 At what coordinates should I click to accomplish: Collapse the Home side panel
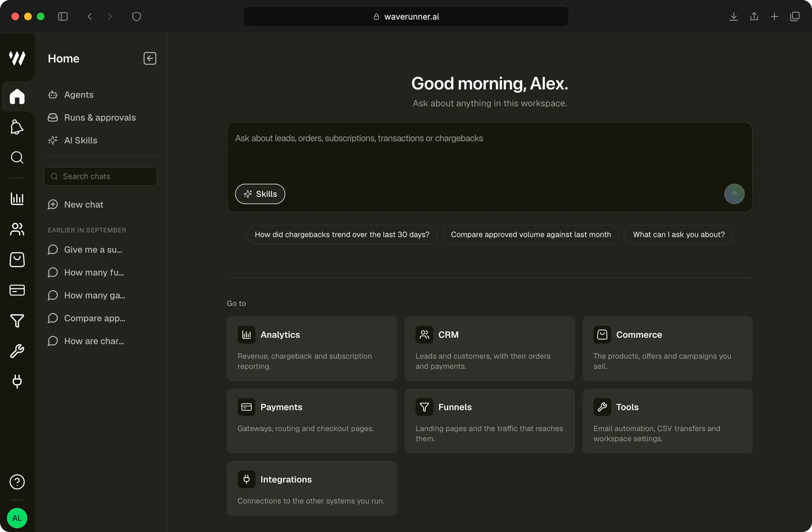[x=150, y=59]
